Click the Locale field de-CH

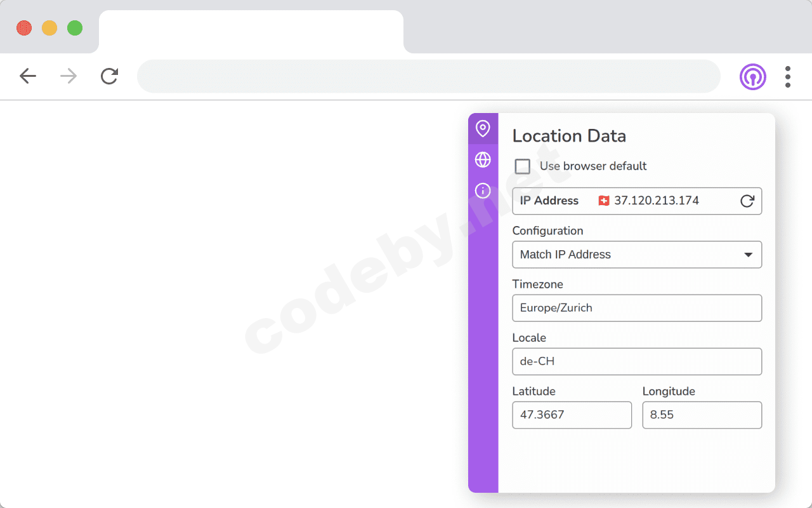pyautogui.click(x=637, y=361)
